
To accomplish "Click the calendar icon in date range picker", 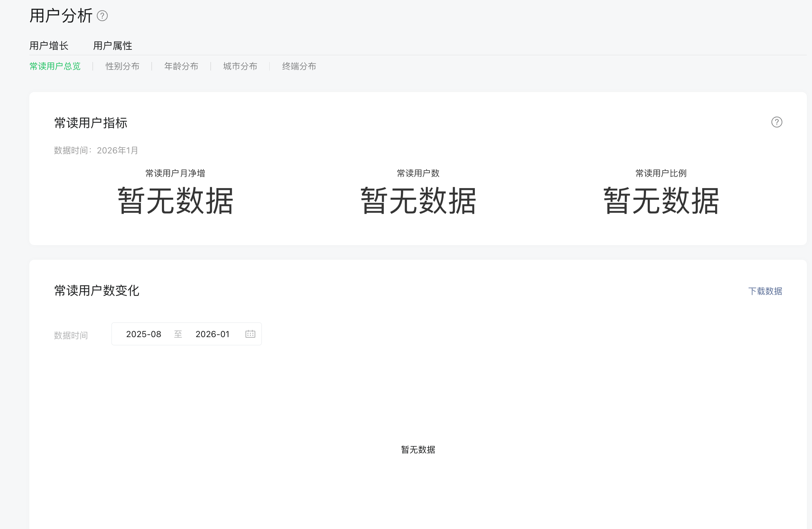I will 250,334.
